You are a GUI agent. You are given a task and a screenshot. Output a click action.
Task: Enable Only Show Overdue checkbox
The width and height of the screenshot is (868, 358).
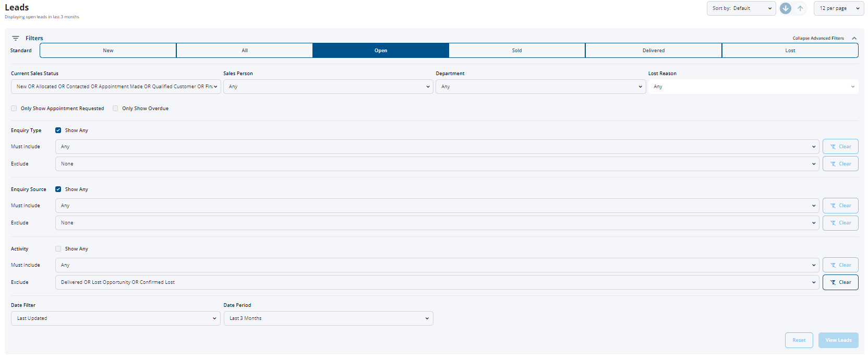click(x=115, y=109)
